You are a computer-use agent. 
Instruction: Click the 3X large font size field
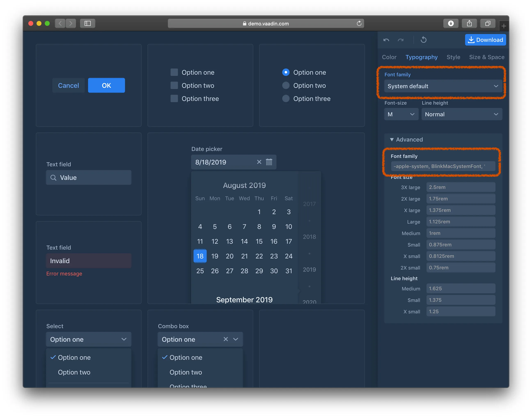[461, 187]
